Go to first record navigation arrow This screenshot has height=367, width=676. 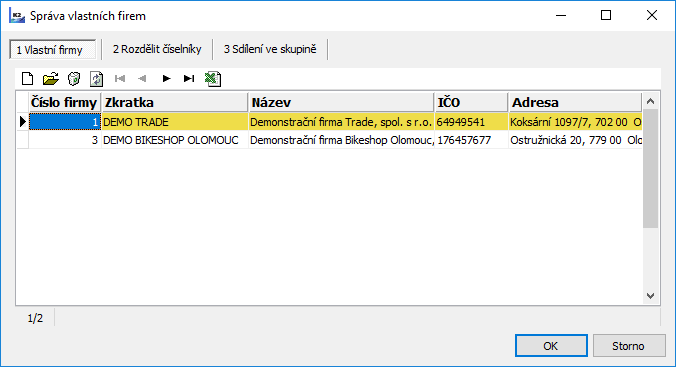[120, 78]
